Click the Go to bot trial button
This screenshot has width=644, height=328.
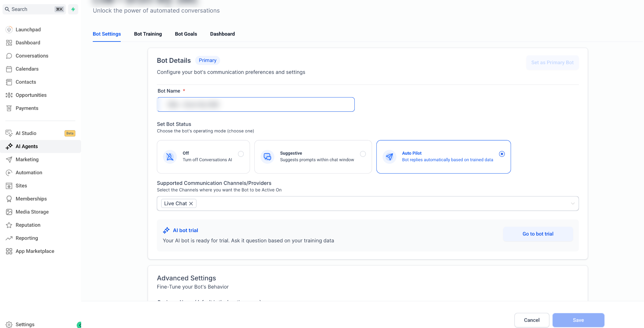[538, 234]
